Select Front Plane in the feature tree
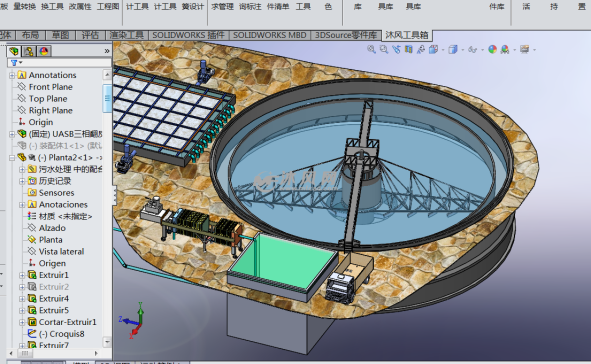The width and height of the screenshot is (591, 364). coord(51,87)
